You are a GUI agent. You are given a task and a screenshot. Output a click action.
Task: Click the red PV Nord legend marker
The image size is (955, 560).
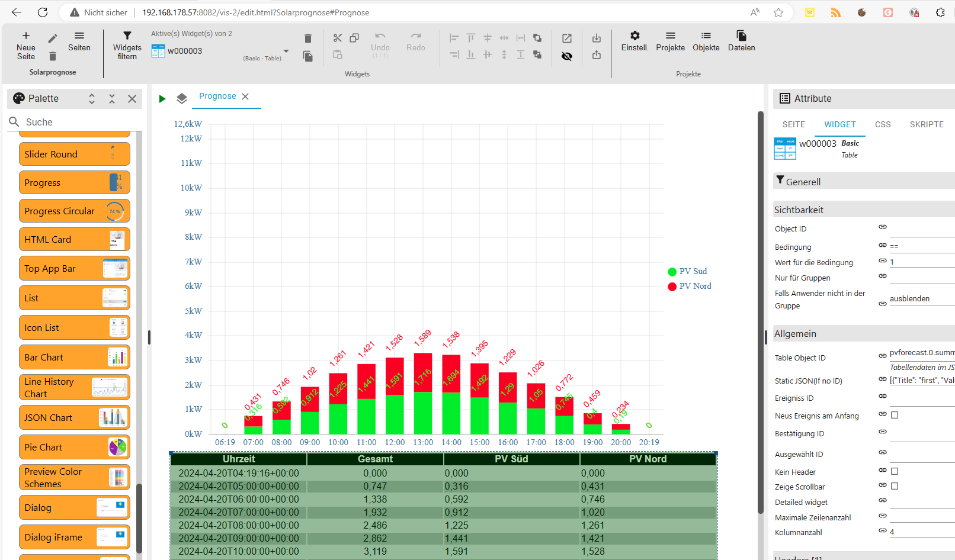coord(672,287)
